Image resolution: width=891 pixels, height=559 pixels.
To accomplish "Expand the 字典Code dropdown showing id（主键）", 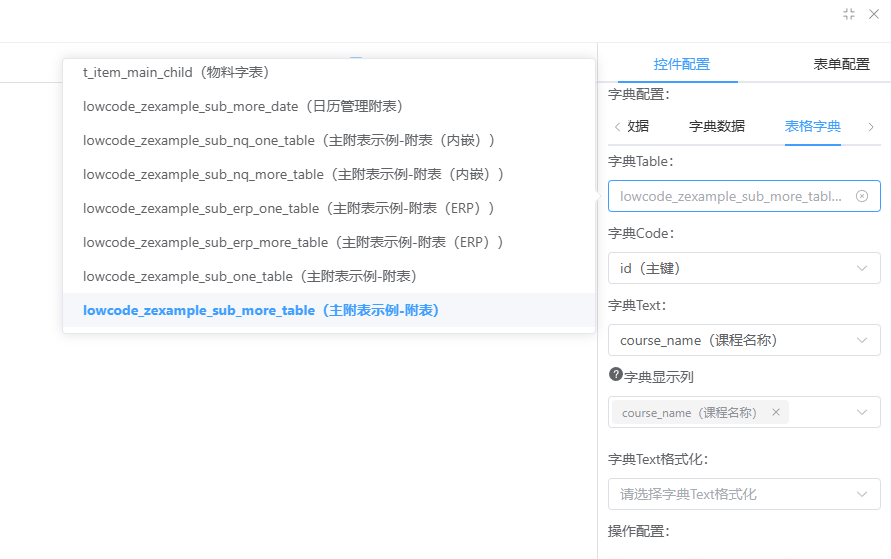I will [861, 268].
